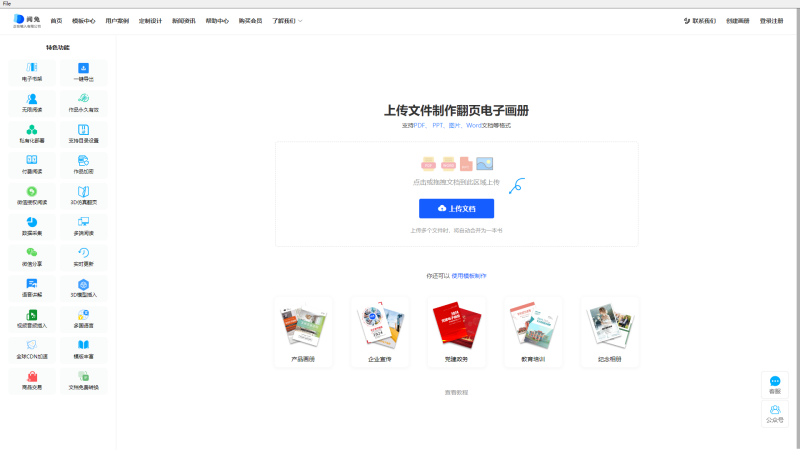Click the blue 上传文档 button
The height and width of the screenshot is (450, 800).
(456, 208)
